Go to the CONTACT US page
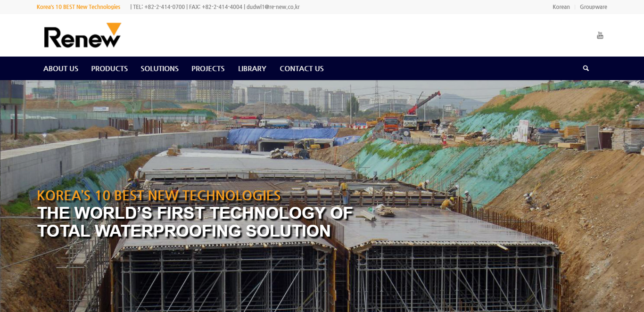Viewport: 644px width, 312px height. [302, 68]
